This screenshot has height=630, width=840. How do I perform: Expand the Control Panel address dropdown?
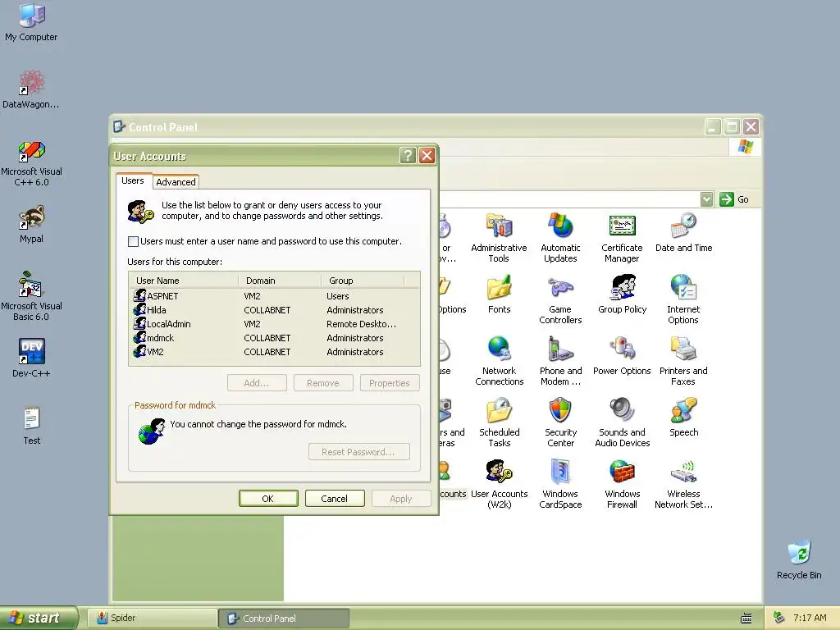(706, 199)
